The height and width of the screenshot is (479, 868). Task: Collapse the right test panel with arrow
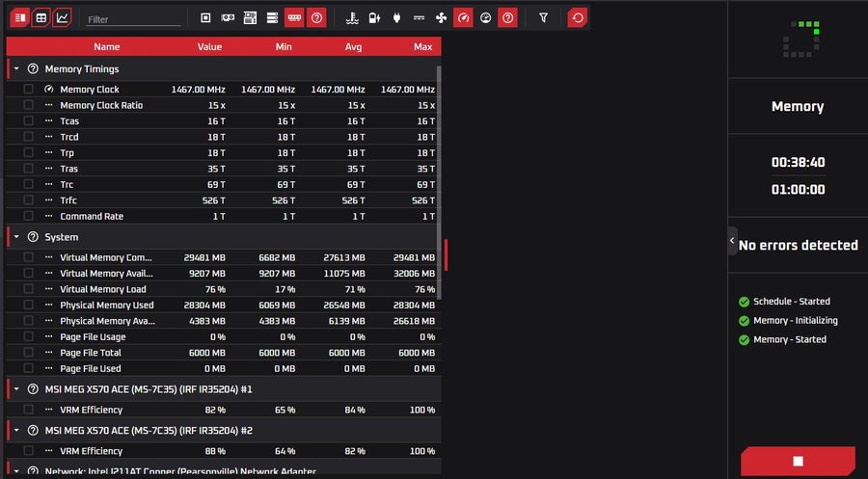point(732,241)
